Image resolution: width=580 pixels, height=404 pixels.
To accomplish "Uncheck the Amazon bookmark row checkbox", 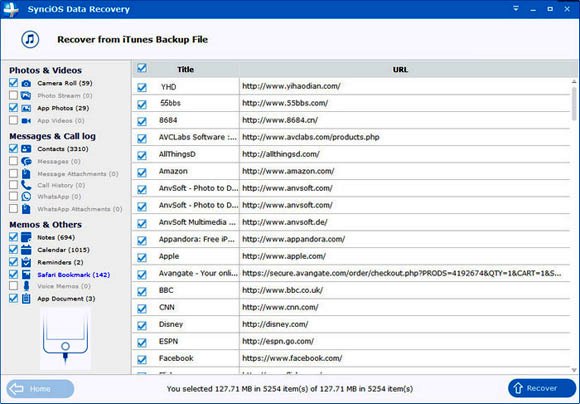I will click(x=142, y=172).
